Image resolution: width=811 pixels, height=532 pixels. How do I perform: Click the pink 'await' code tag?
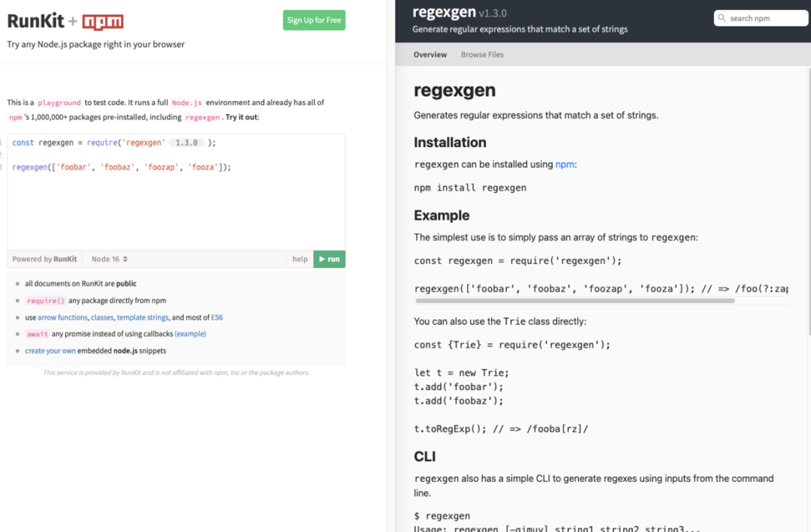coord(38,334)
